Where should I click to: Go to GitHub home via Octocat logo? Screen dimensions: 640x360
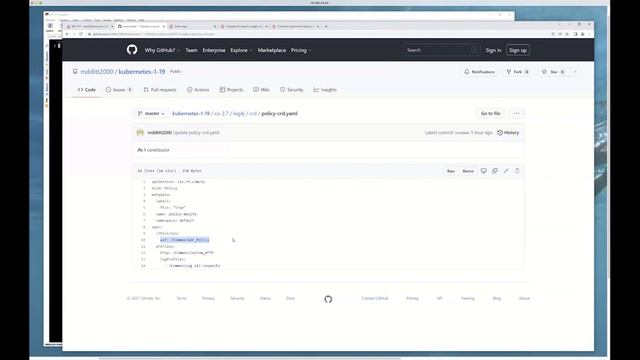(x=132, y=50)
